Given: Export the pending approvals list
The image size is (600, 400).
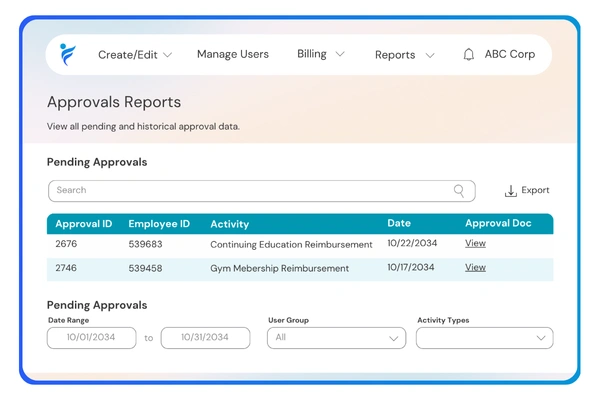Looking at the screenshot, I should (x=527, y=190).
